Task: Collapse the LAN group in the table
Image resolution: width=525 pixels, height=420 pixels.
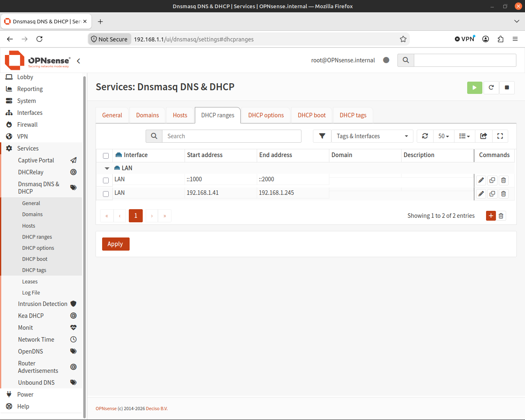Action: pos(107,168)
